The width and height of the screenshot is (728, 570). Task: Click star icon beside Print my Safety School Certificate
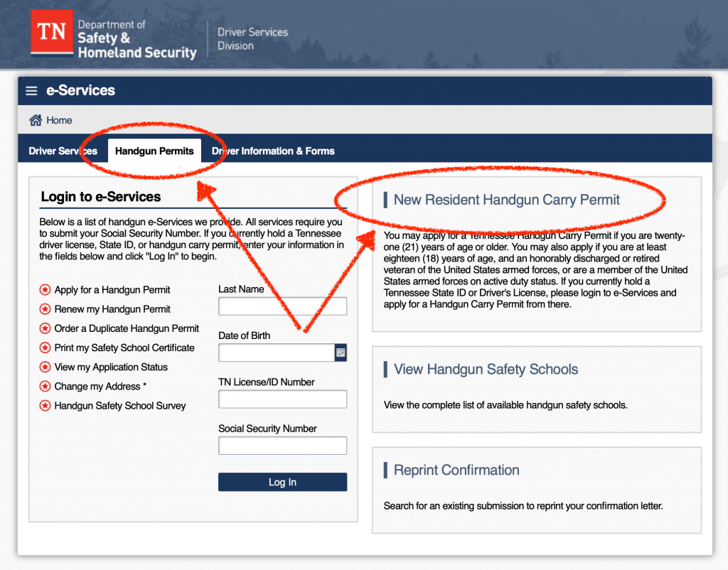pyautogui.click(x=45, y=348)
